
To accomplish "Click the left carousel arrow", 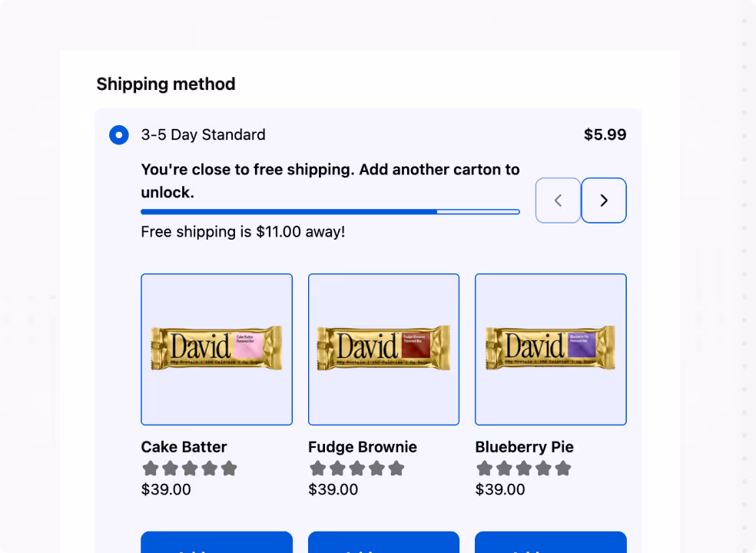I will tap(558, 200).
